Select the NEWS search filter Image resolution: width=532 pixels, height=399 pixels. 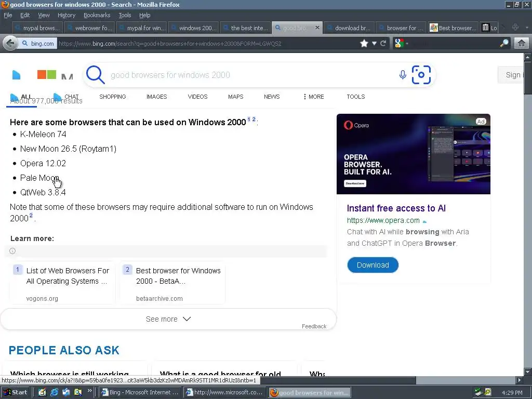click(x=272, y=97)
